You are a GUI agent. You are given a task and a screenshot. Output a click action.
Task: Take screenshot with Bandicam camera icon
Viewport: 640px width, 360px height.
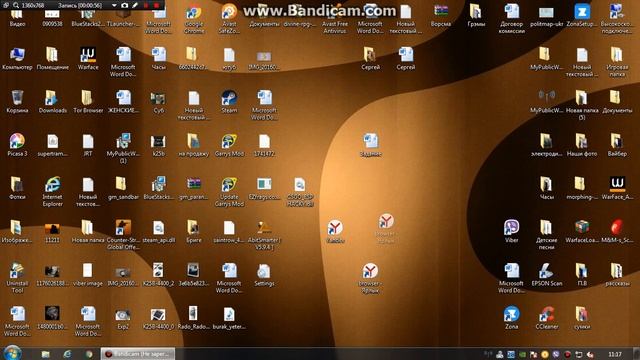125,5
